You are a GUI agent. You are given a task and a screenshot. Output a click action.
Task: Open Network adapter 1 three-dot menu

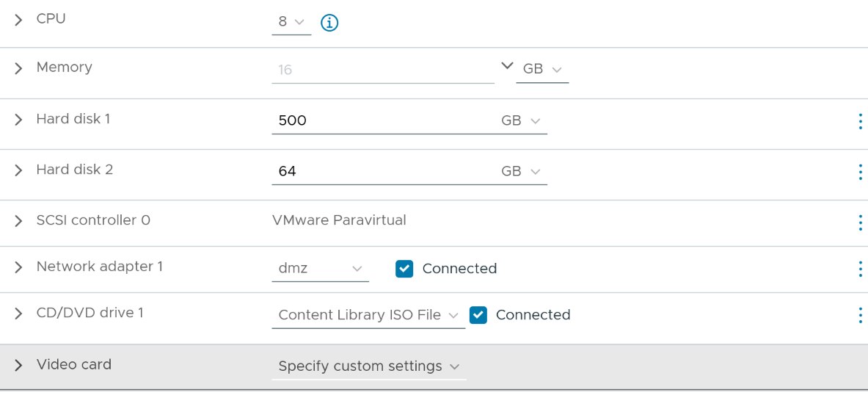pyautogui.click(x=859, y=269)
